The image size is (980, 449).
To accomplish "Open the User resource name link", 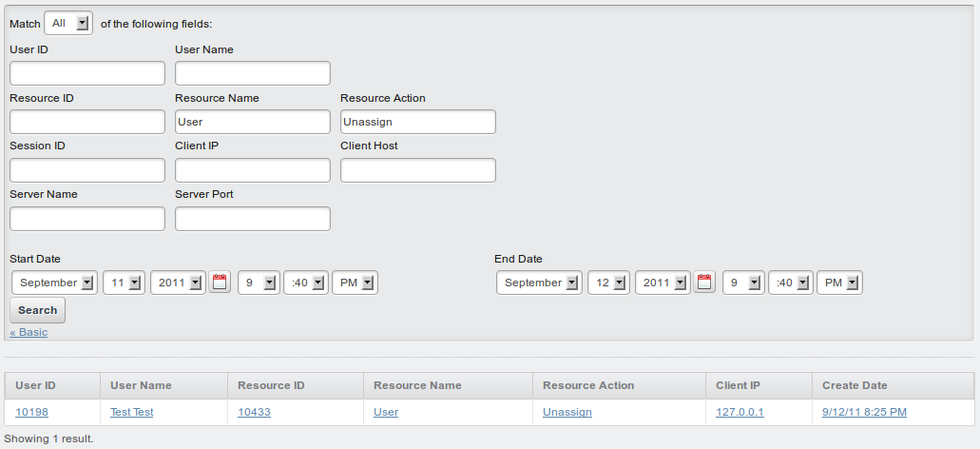I will (x=386, y=412).
